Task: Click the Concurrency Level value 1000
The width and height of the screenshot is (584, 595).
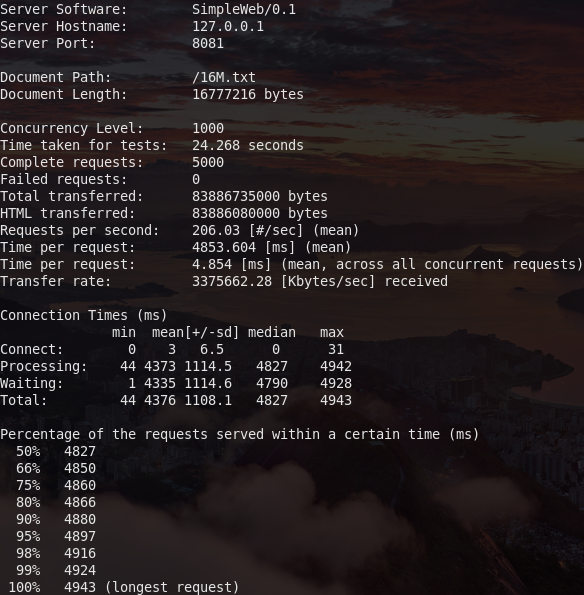Action: click(x=208, y=128)
